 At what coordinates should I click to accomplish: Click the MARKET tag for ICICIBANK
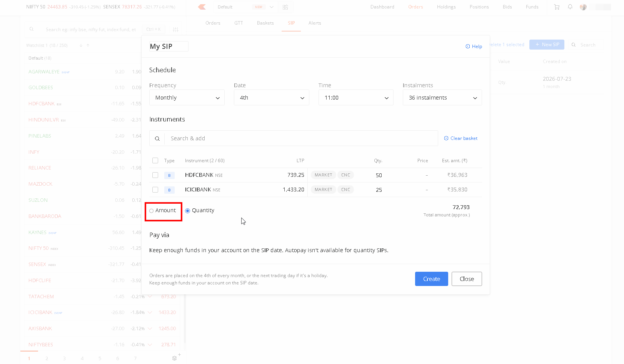pos(323,189)
